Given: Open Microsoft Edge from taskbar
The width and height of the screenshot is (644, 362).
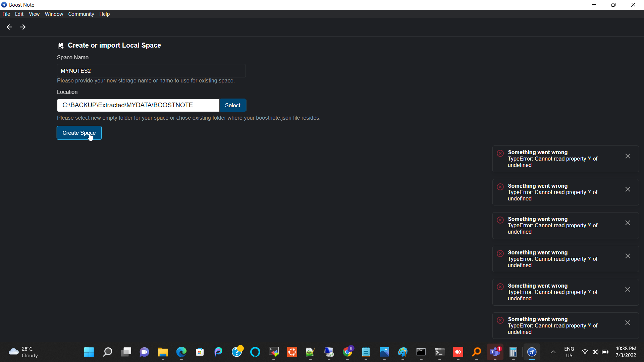Looking at the screenshot, I should (x=181, y=352).
